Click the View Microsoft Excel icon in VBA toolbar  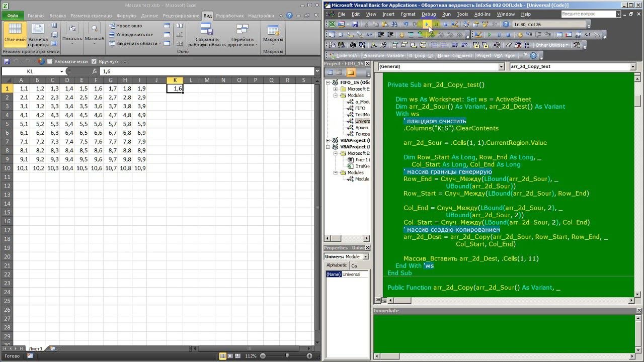tap(332, 24)
